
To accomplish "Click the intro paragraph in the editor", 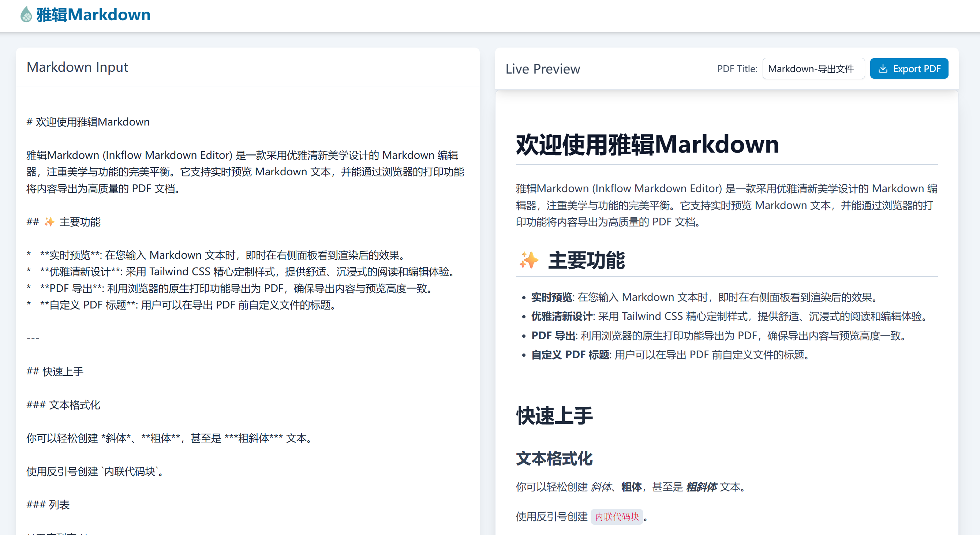I will [245, 172].
